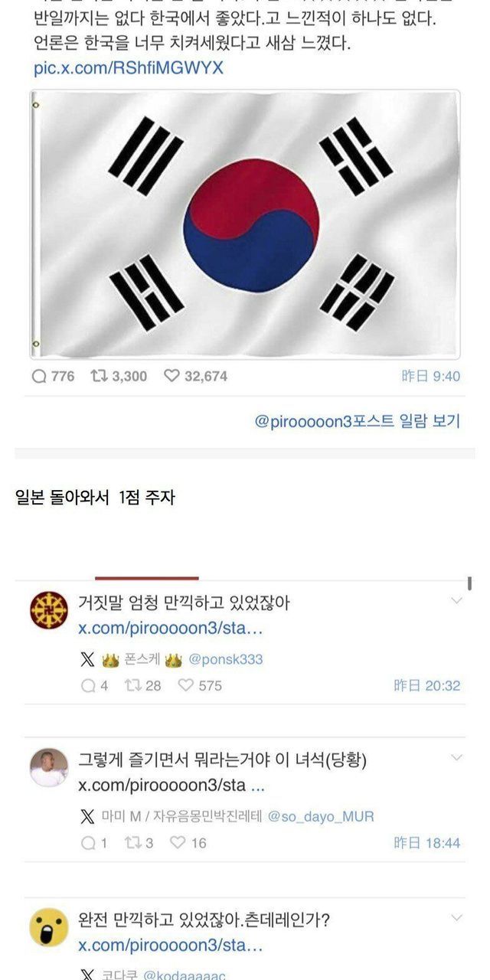
Task: Click the X logo beside 폰스케
Action: point(88,659)
